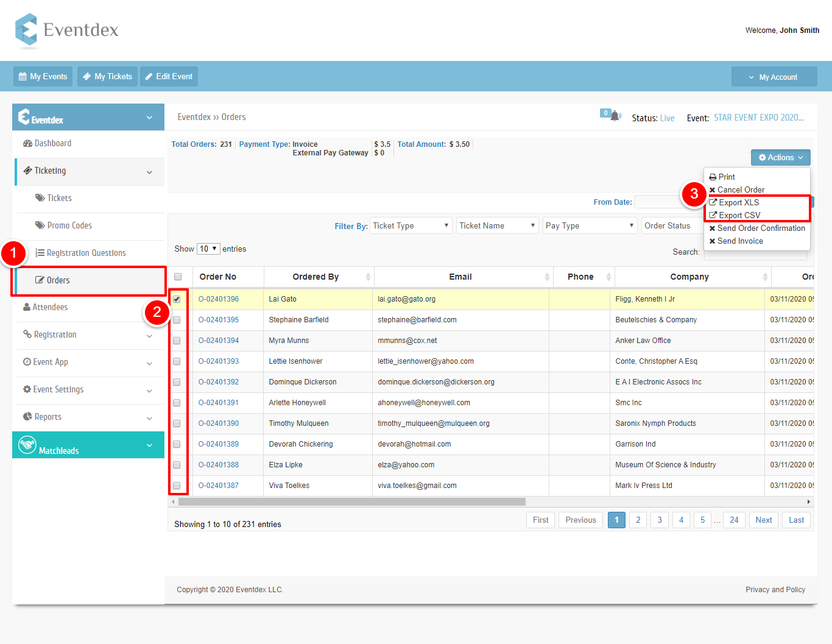Click Edit Event pencil button

click(x=169, y=77)
